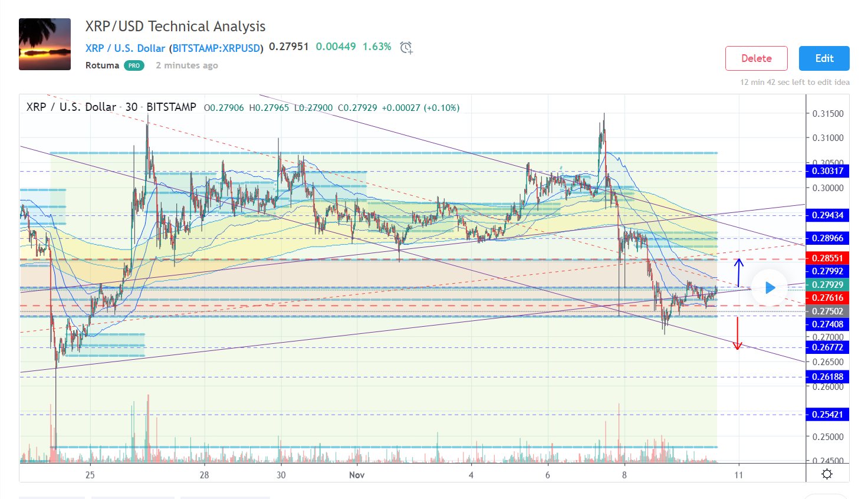Click the chart play button
The image size is (868, 499).
770,287
